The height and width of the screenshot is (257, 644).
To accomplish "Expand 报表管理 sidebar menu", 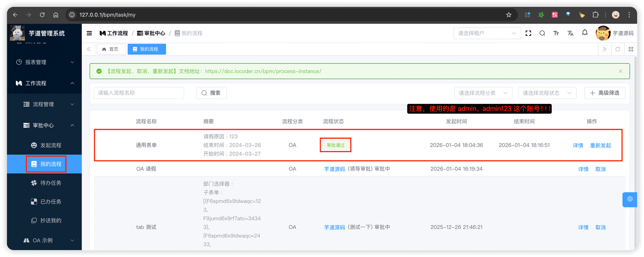I will [44, 62].
